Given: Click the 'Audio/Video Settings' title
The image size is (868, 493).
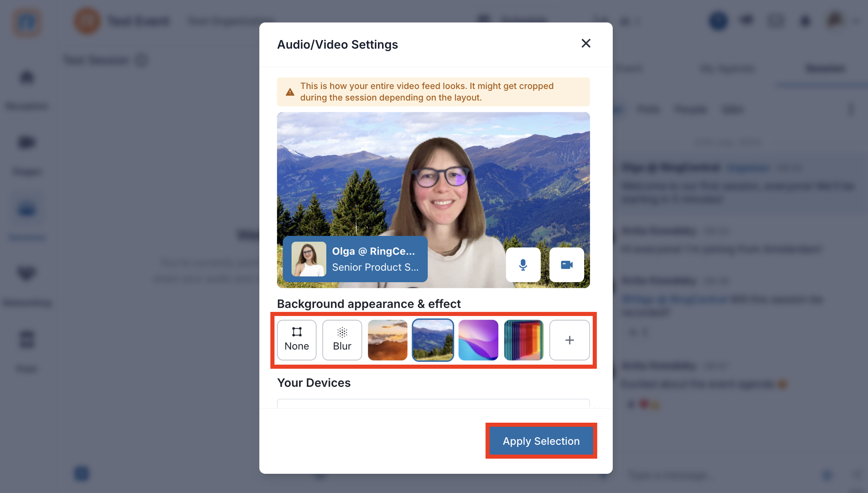Looking at the screenshot, I should click(x=337, y=44).
